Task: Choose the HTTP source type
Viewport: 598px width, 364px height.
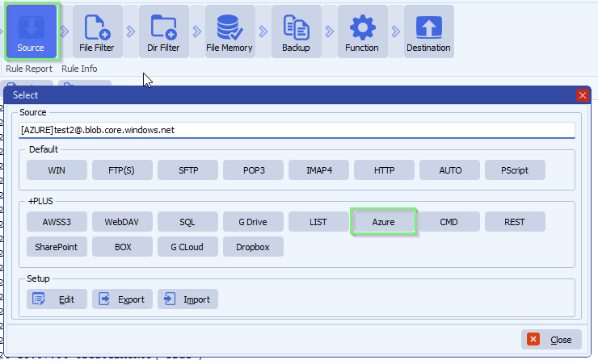Action: 384,170
